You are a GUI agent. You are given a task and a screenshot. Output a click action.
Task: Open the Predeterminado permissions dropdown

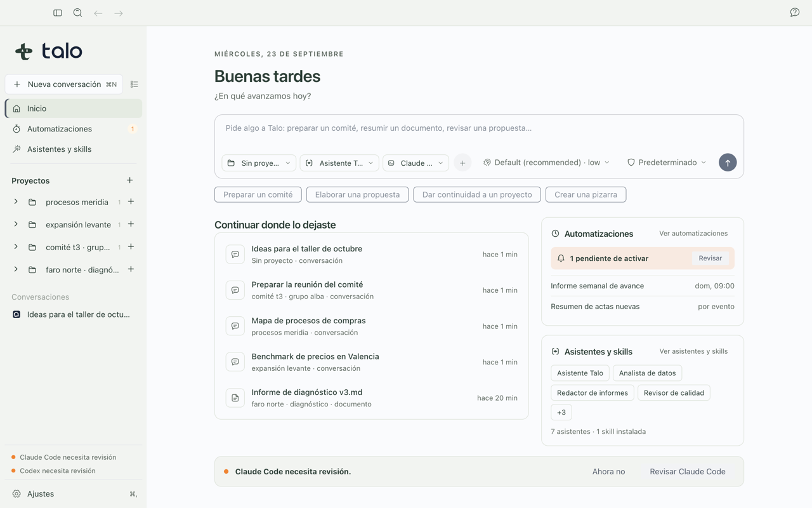[667, 163]
